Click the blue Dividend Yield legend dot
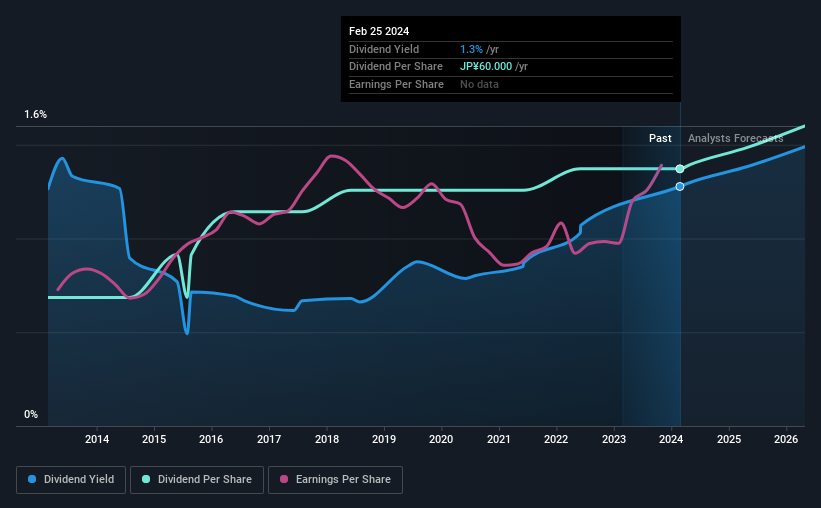The width and height of the screenshot is (821, 508). tap(33, 480)
